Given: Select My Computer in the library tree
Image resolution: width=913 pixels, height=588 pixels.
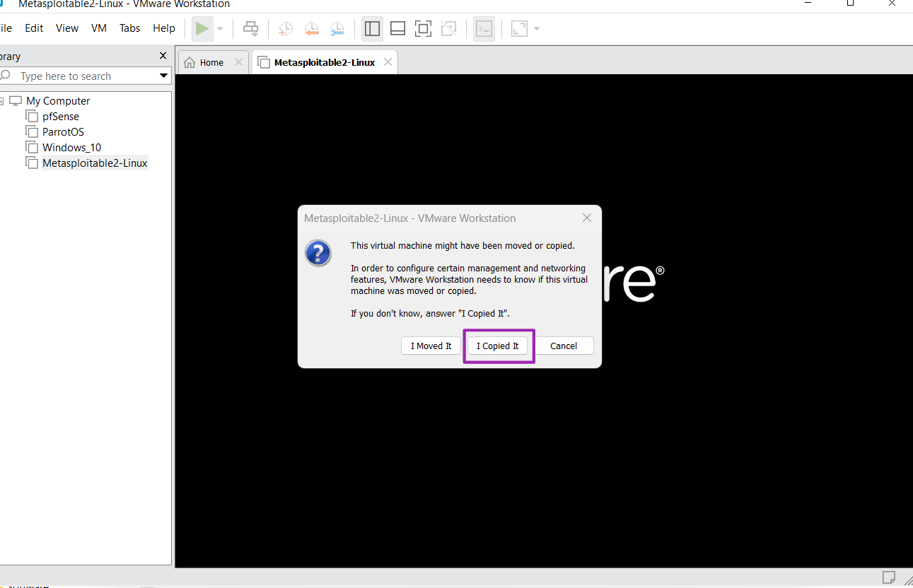Looking at the screenshot, I should (x=58, y=100).
